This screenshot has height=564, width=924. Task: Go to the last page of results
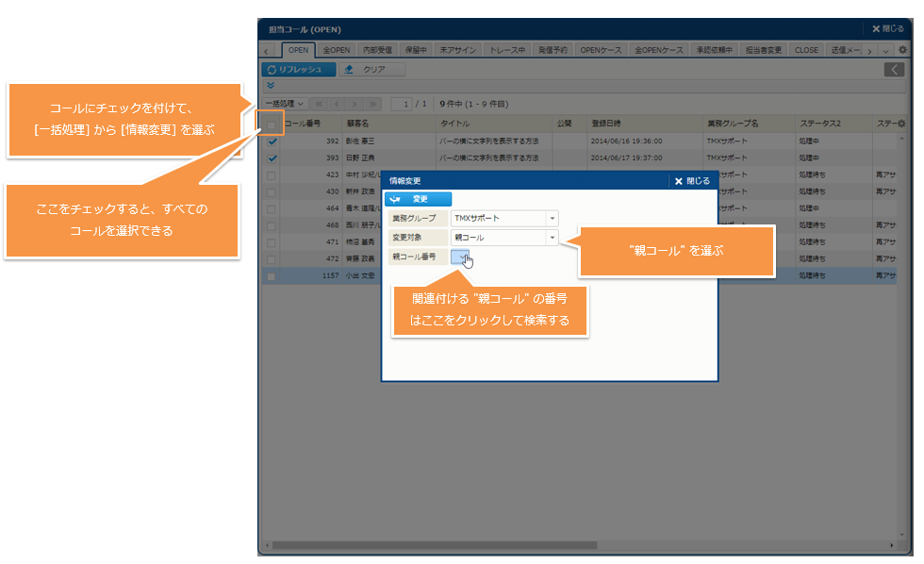(373, 104)
